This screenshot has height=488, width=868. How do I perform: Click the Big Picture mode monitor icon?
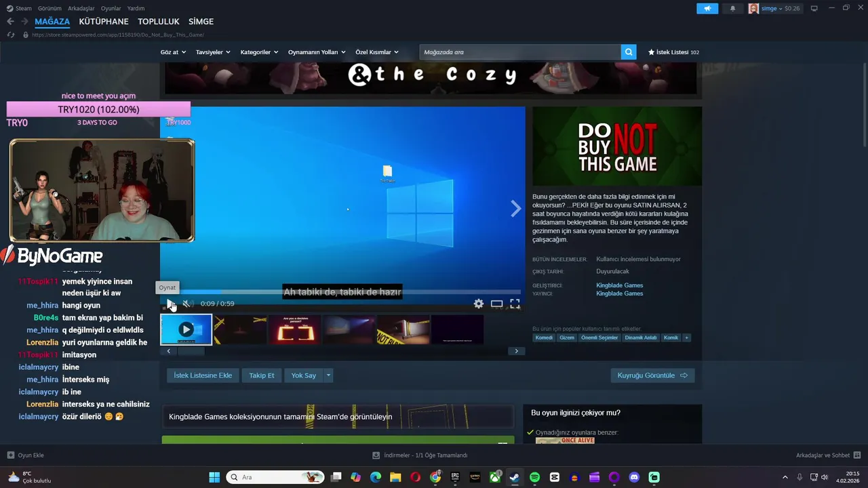tap(814, 8)
